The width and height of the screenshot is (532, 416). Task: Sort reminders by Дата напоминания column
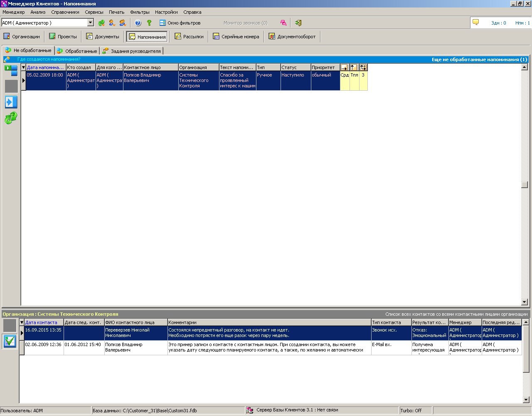pos(46,67)
